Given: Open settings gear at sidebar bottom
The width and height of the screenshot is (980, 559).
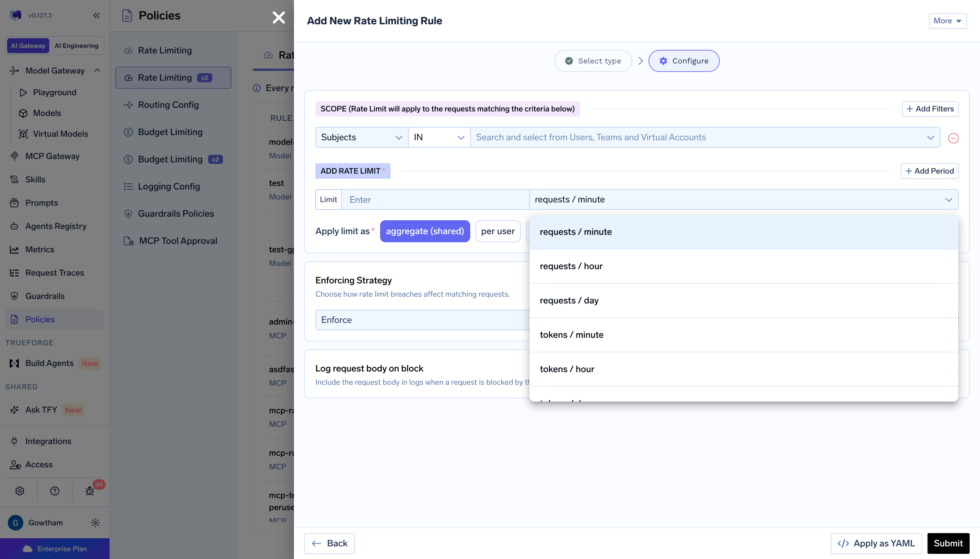Looking at the screenshot, I should tap(19, 491).
